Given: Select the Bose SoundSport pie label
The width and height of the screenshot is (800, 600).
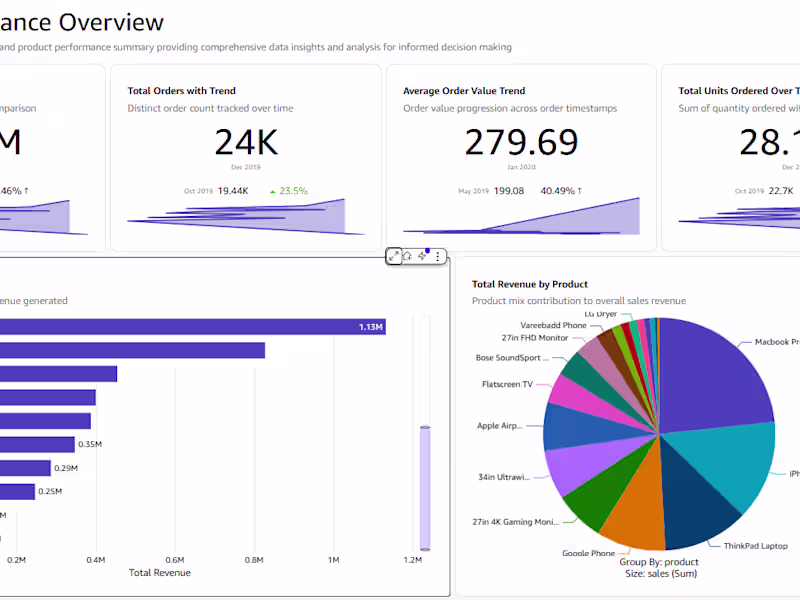Looking at the screenshot, I should (x=512, y=358).
